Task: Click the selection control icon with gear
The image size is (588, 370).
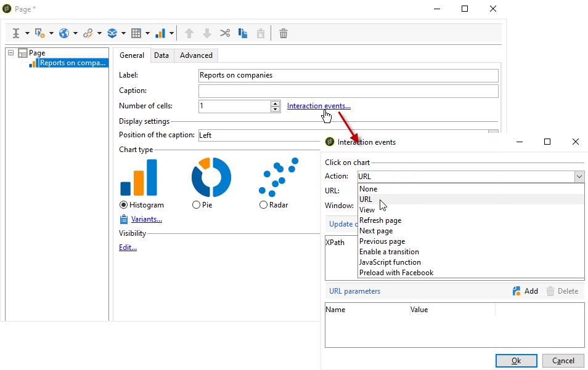Action: 39,33
